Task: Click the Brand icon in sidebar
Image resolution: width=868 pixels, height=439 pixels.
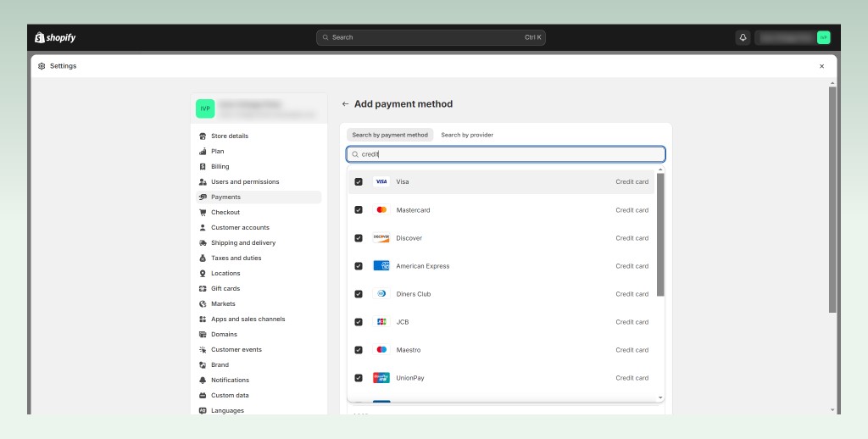Action: pyautogui.click(x=203, y=364)
